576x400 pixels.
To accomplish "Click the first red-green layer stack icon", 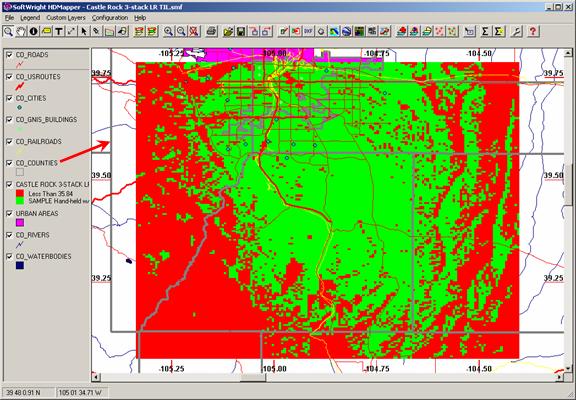I will click(139, 32).
